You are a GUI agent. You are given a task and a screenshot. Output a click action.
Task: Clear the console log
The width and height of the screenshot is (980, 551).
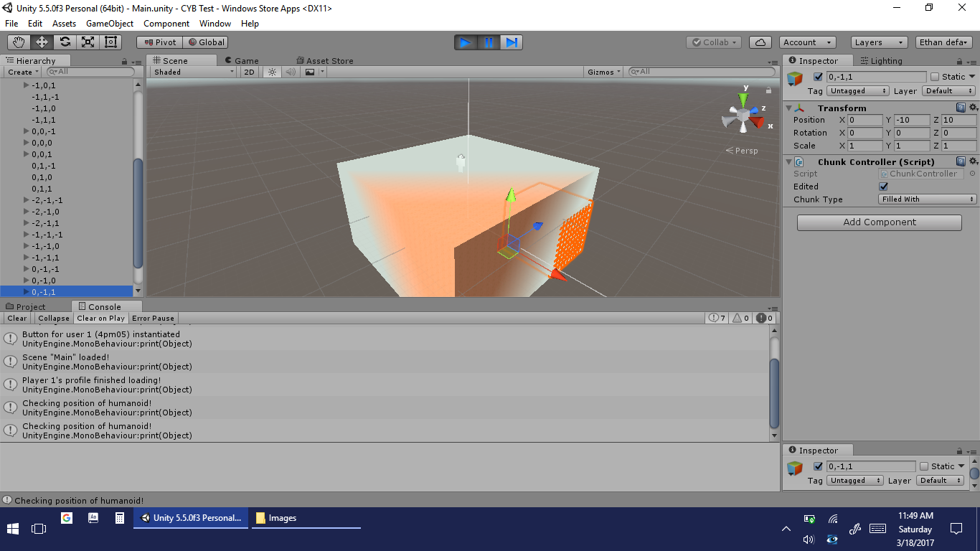[x=17, y=319]
